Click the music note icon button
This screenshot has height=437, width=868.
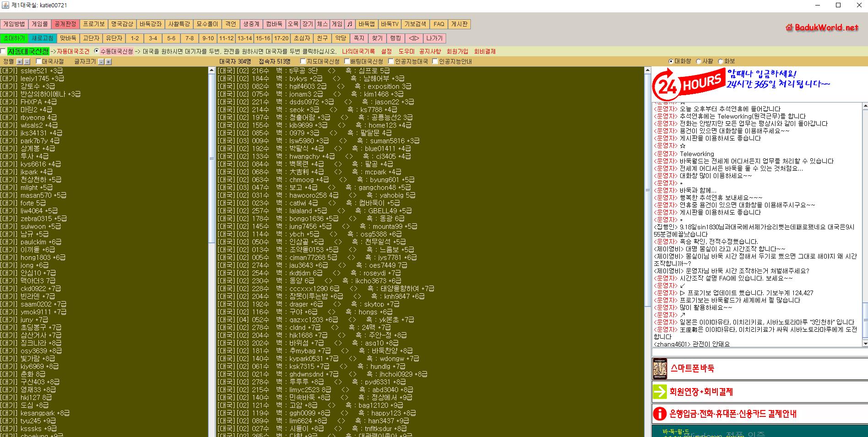point(349,24)
